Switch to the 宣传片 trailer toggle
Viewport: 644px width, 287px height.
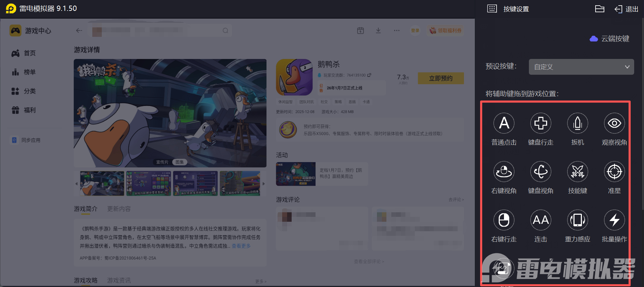(x=162, y=162)
